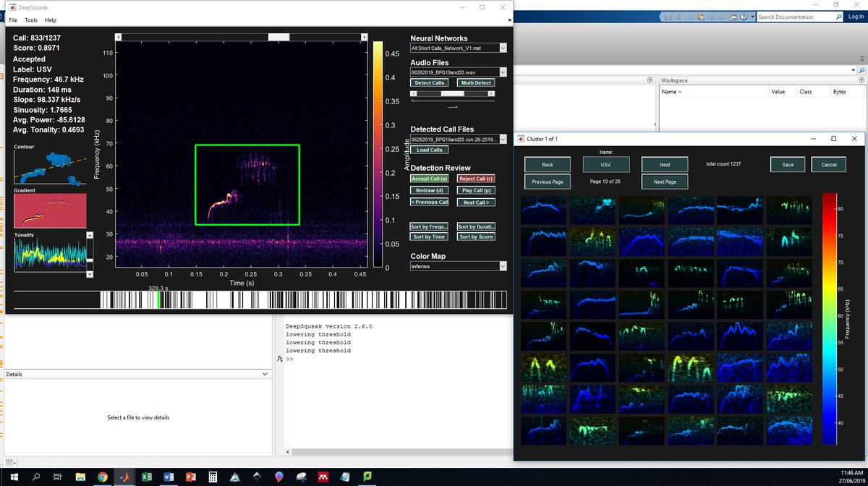Open the Workspace panel actions menu
The width and height of the screenshot is (868, 486).
coord(860,80)
